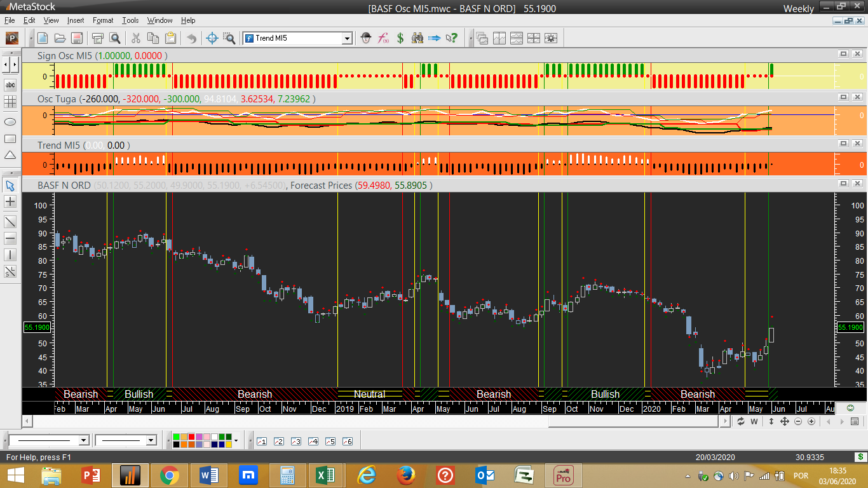868x488 pixels.
Task: Open The Explorer binoculars icon
Action: tap(417, 38)
